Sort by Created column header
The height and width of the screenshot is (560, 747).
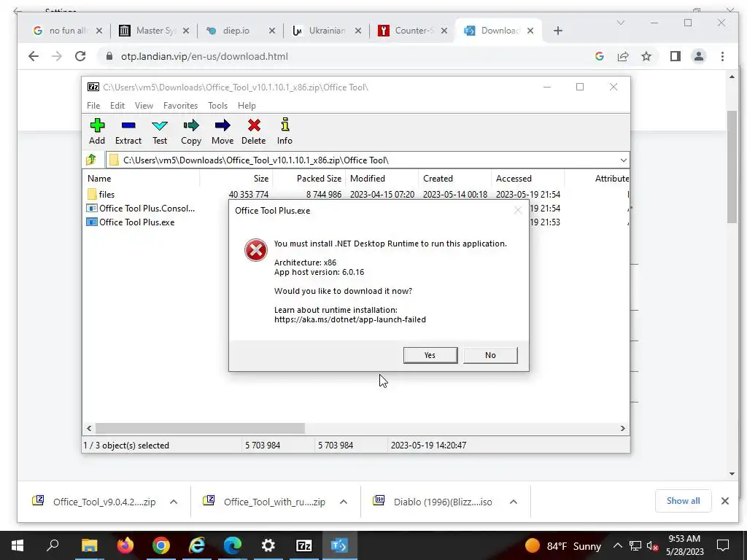click(455, 179)
